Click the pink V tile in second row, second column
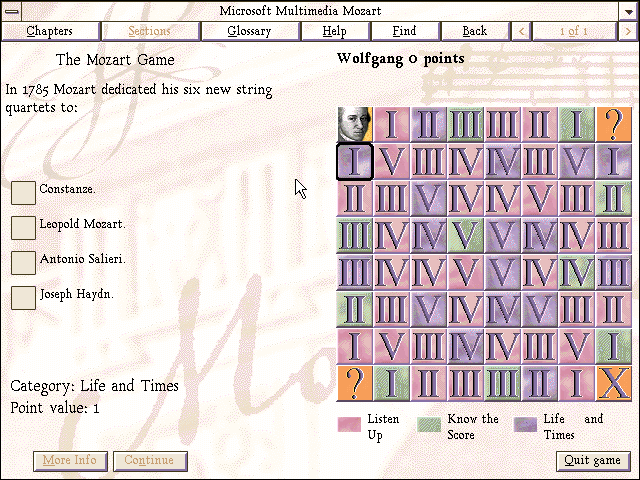The height and width of the screenshot is (480, 640). click(x=391, y=161)
